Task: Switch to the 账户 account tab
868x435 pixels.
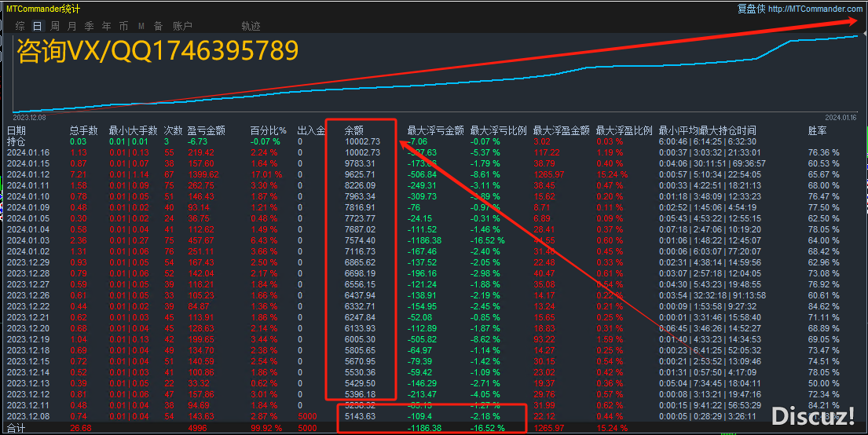Action: 182,26
